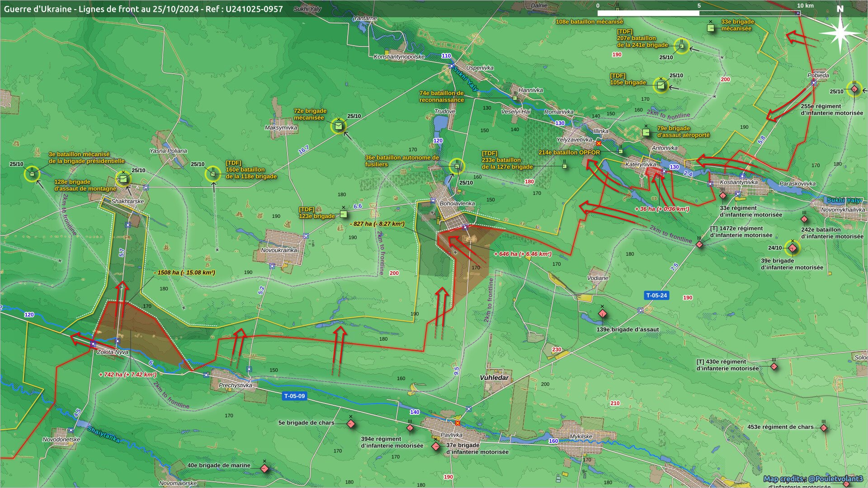Click the '+ 742 ha (+ 7.42 km²)' label
868x488 pixels.
coord(127,375)
